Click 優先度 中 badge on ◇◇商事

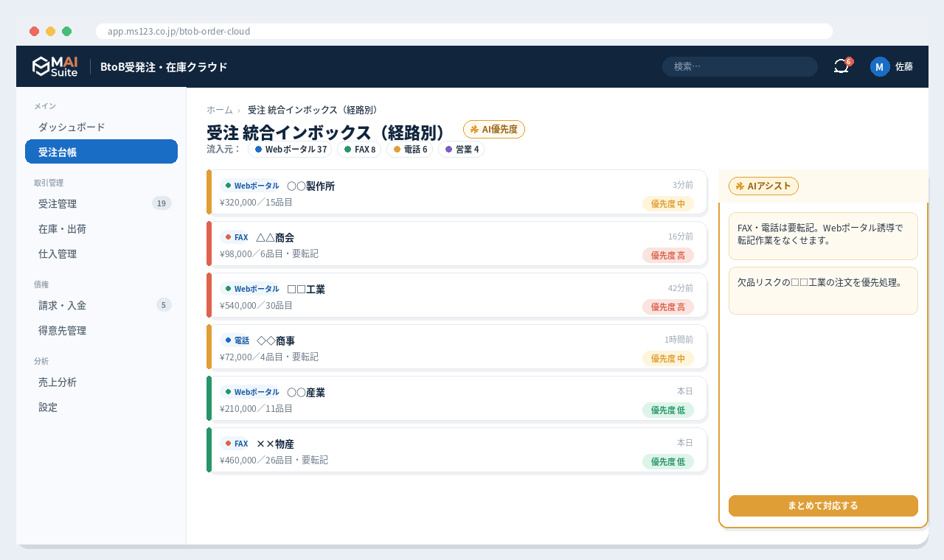pyautogui.click(x=667, y=359)
